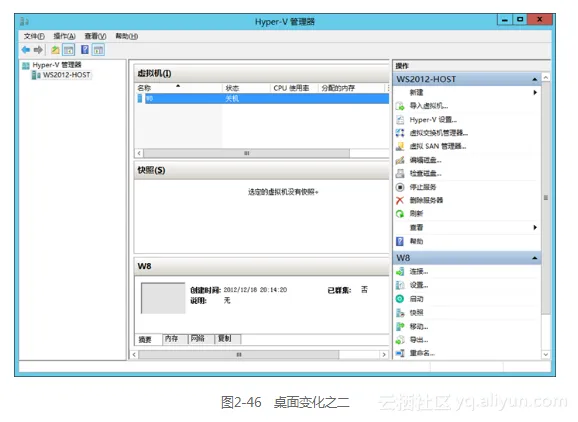Click the 编辑磁盘 icon
Viewport: 578px width, 422px height.
coord(400,160)
